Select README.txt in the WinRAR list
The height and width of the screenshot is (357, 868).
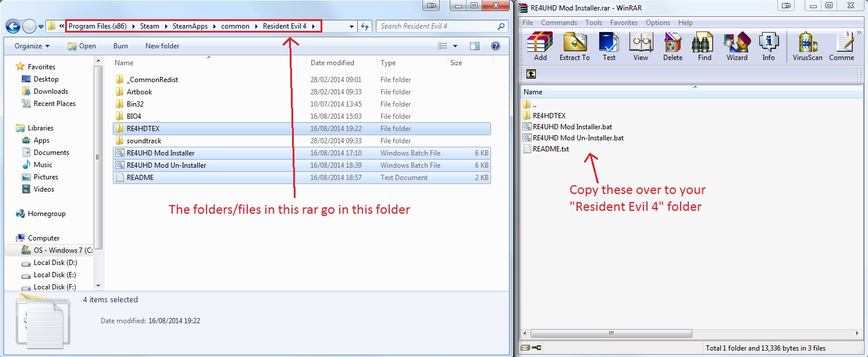coord(545,149)
